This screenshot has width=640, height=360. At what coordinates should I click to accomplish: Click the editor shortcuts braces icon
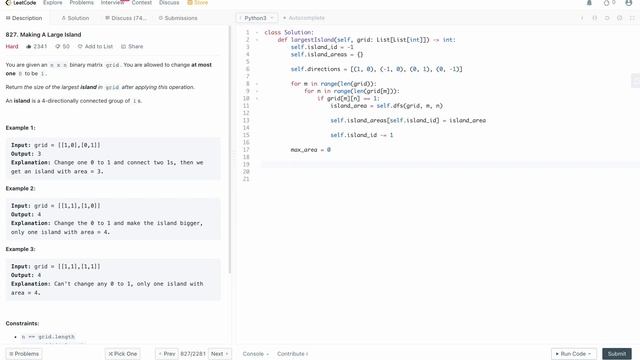(x=594, y=18)
